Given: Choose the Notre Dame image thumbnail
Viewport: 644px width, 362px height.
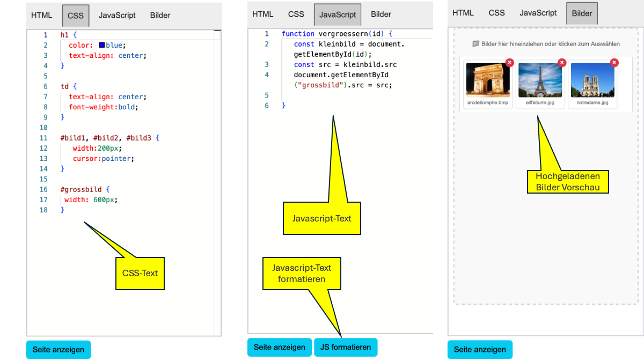Looking at the screenshot, I should 592,80.
